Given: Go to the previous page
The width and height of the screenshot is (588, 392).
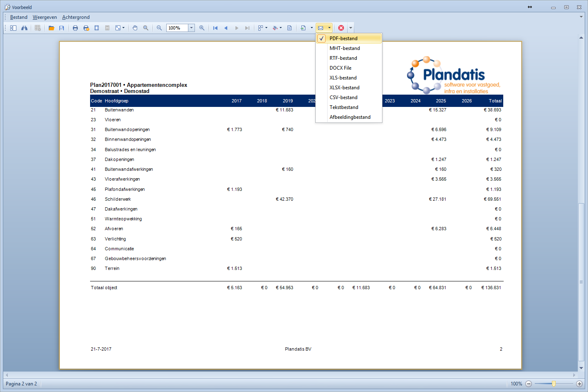Looking at the screenshot, I should pos(226,28).
